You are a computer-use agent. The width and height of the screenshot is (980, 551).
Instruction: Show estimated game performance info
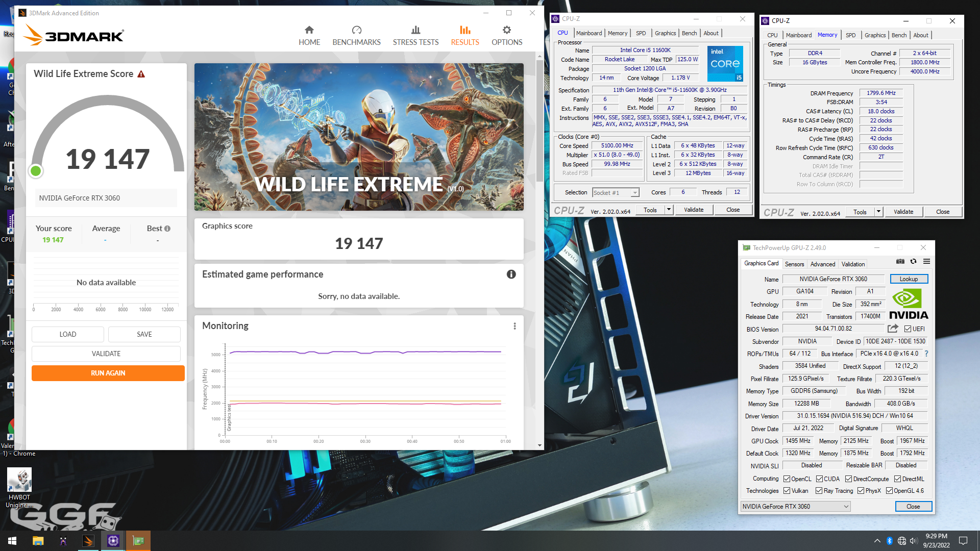[511, 274]
